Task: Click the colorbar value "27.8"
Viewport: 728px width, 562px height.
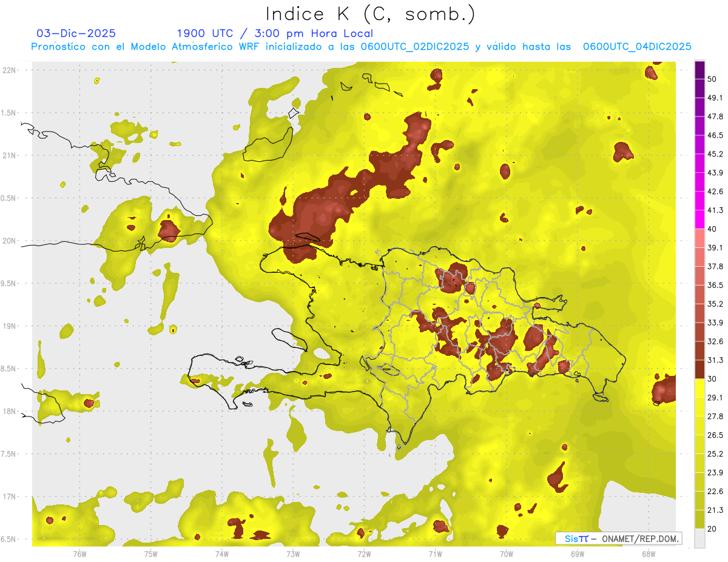Action: pos(715,416)
